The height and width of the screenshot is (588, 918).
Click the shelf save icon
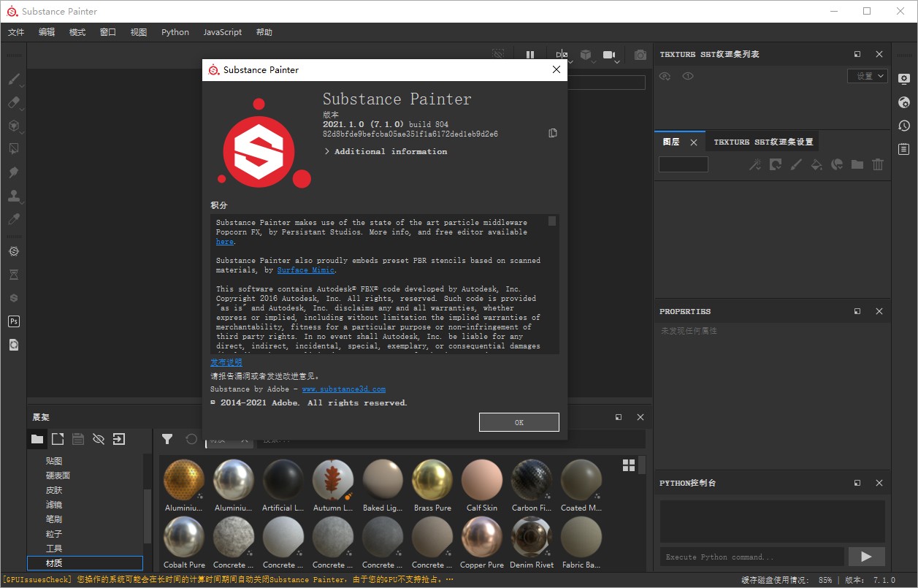pos(78,439)
